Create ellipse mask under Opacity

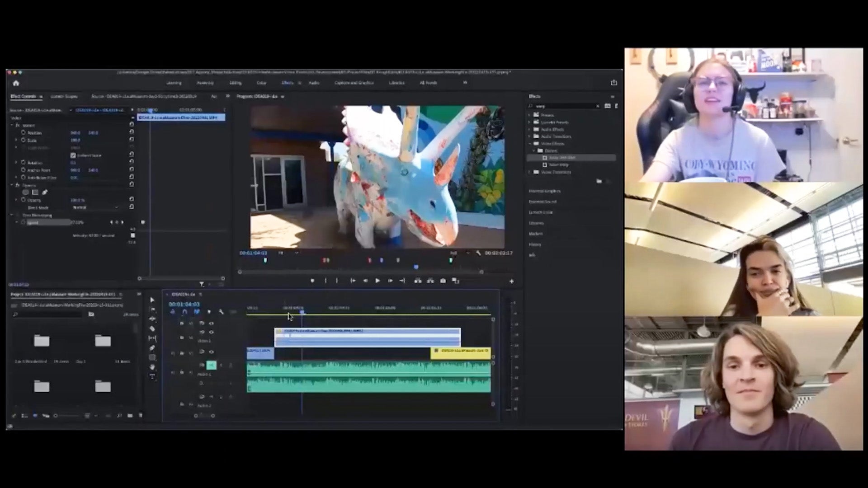[26, 192]
